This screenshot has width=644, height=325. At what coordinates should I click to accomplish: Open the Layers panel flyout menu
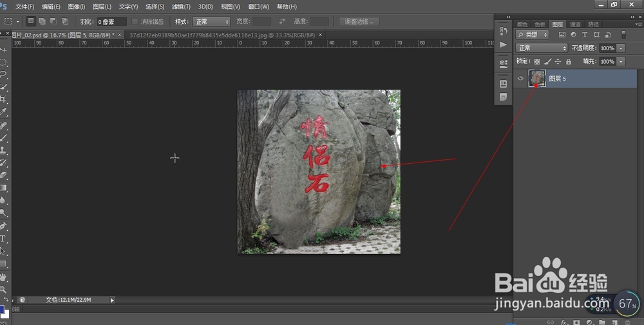click(640, 25)
